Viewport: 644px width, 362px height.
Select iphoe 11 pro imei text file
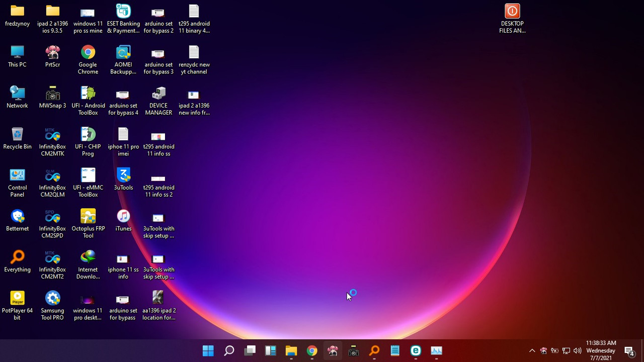(123, 142)
